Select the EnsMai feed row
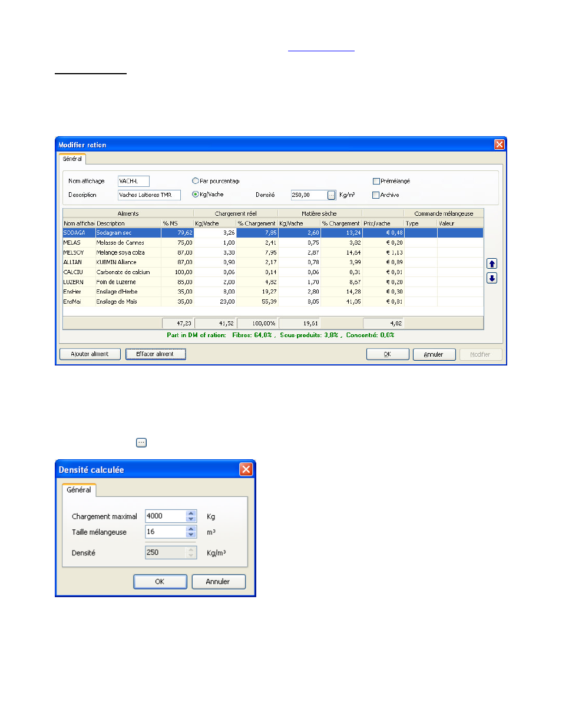 (273, 302)
